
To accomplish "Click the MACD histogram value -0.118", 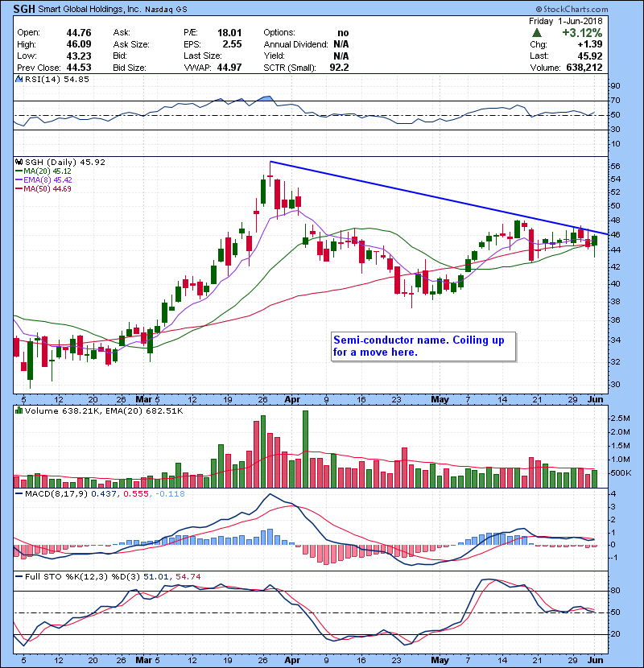I will (x=170, y=494).
